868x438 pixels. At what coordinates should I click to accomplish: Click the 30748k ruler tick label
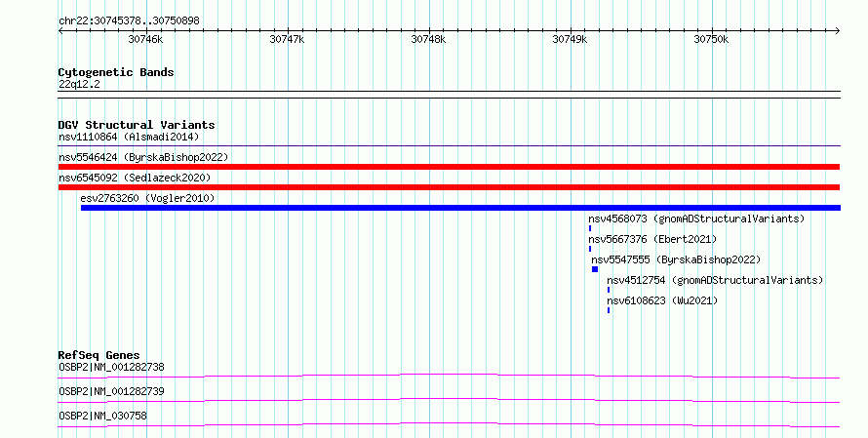[428, 39]
